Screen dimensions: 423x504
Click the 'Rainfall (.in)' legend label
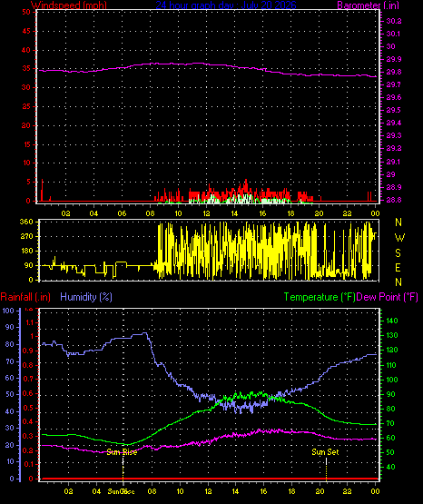(25, 297)
